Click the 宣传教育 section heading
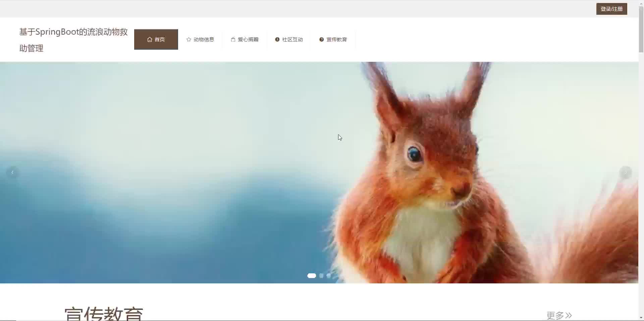 click(x=104, y=314)
